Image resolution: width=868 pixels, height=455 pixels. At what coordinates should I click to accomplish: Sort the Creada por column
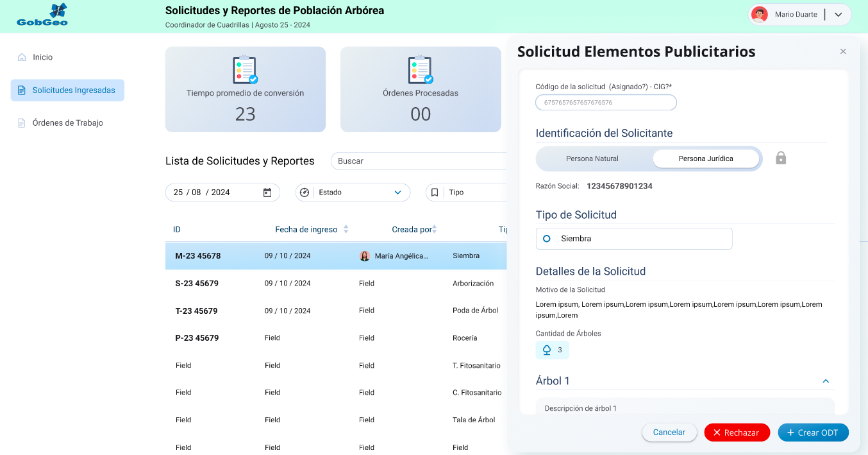point(435,229)
